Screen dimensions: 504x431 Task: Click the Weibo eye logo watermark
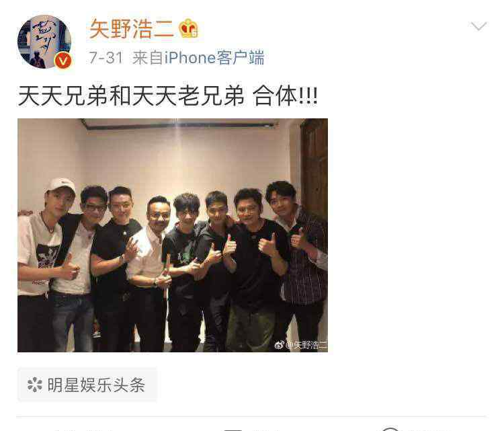[x=280, y=345]
